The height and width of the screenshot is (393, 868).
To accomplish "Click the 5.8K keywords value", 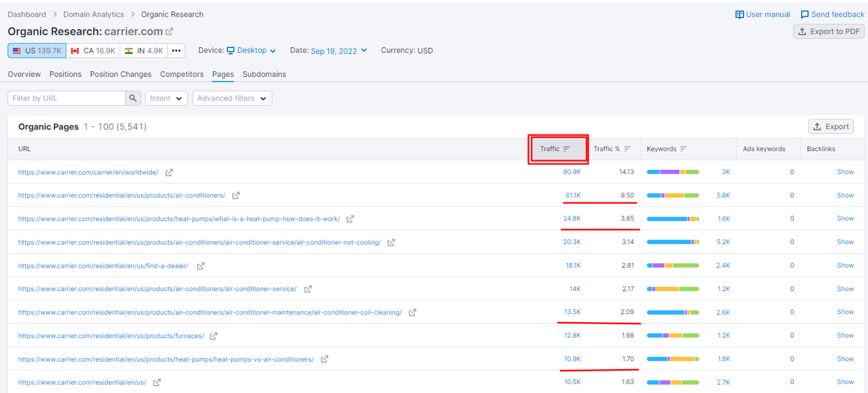I will pos(723,196).
